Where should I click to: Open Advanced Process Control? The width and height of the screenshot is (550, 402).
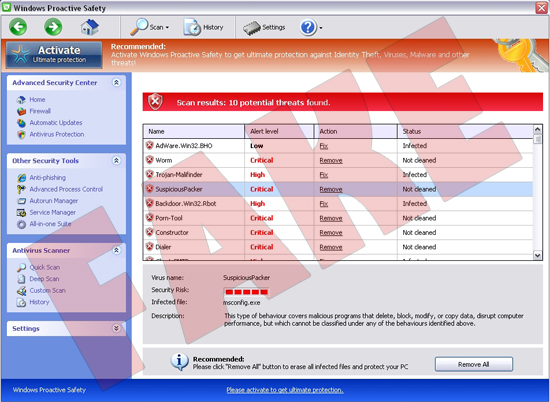66,189
